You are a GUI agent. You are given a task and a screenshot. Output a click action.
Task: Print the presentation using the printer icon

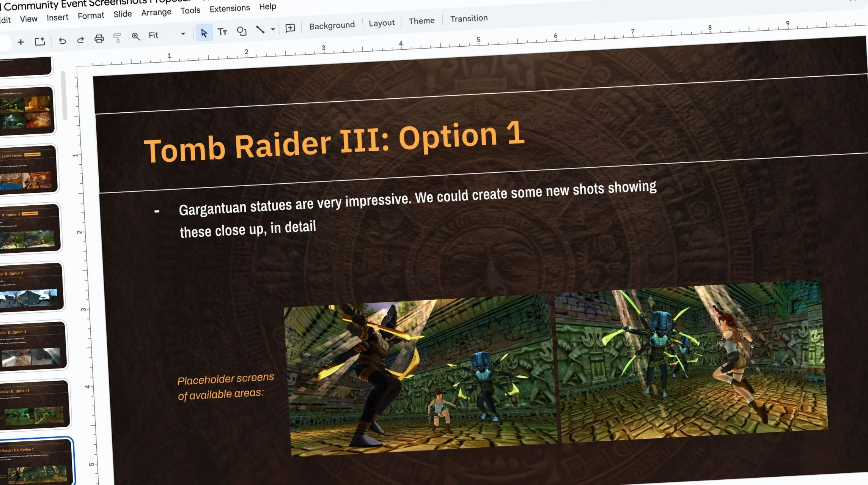tap(99, 38)
